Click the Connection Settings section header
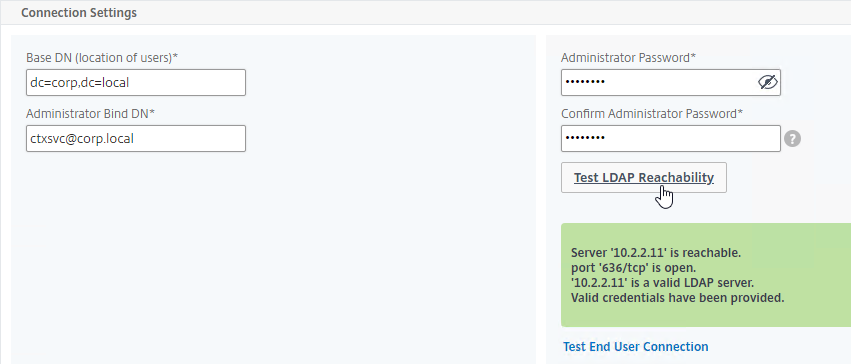This screenshot has height=364, width=851. click(x=79, y=12)
